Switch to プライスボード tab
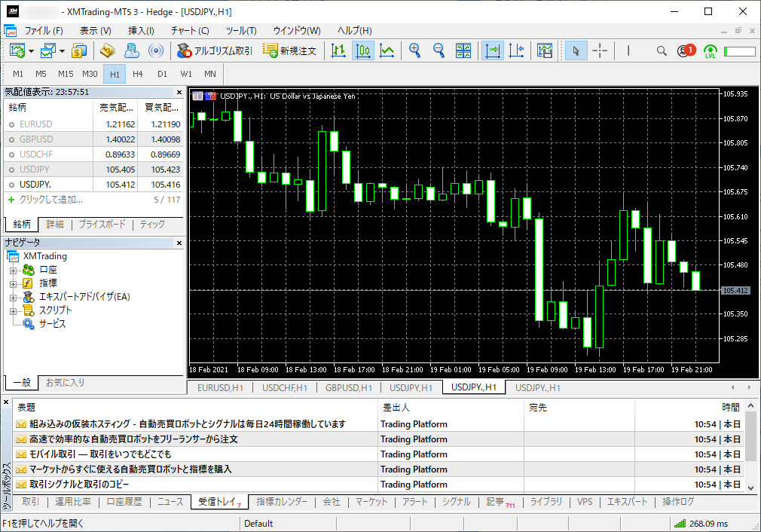Image resolution: width=761 pixels, height=532 pixels. click(102, 225)
